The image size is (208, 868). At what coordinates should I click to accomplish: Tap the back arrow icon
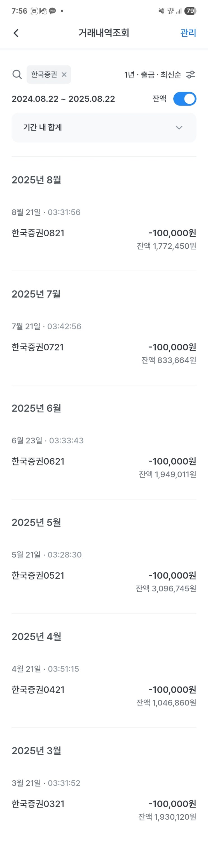click(16, 33)
